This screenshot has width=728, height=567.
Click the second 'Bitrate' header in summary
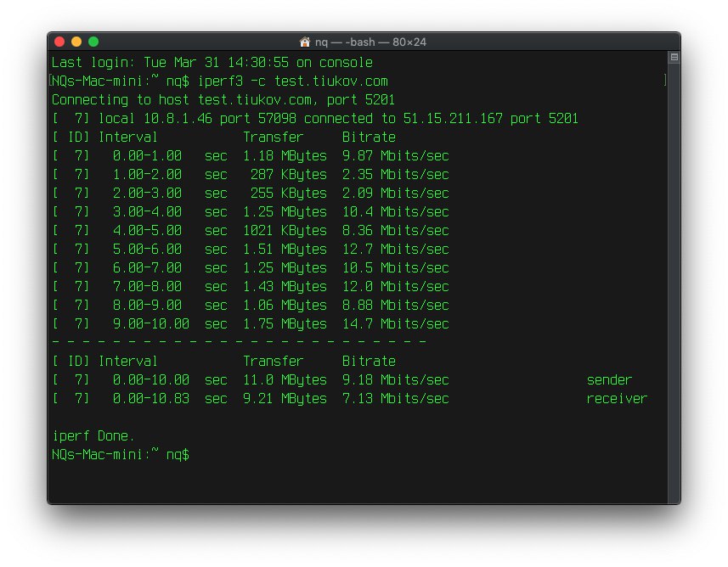pos(369,362)
